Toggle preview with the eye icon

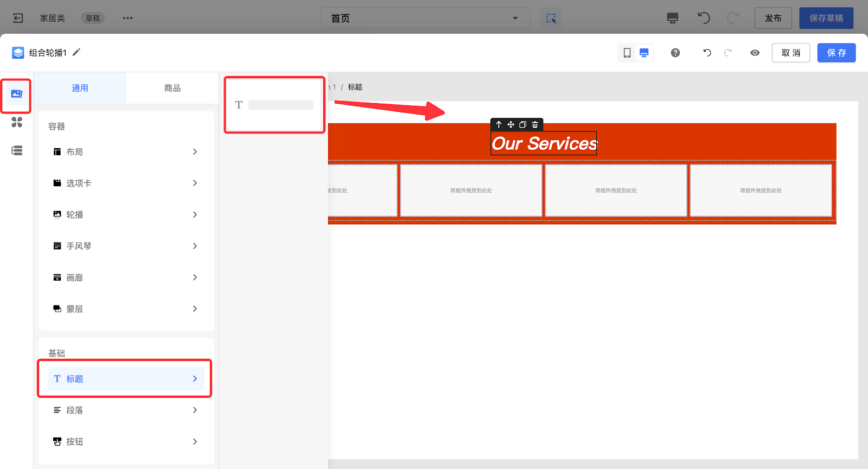click(755, 53)
